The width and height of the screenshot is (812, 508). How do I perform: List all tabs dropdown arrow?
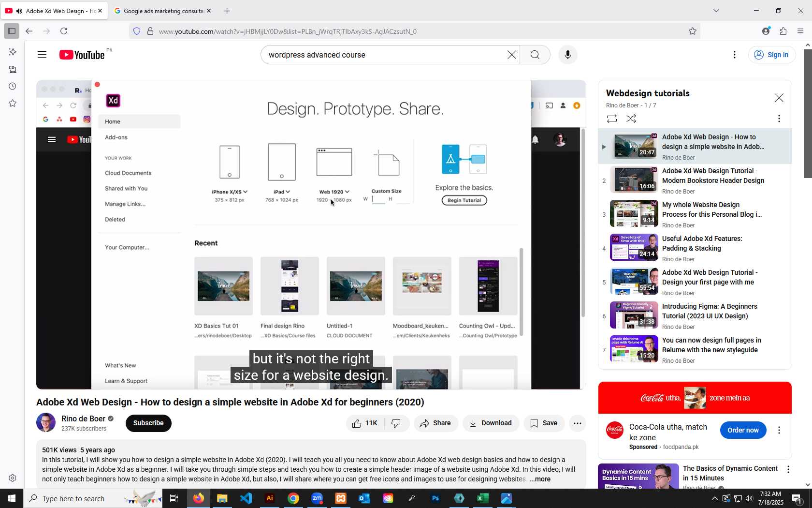point(716,11)
